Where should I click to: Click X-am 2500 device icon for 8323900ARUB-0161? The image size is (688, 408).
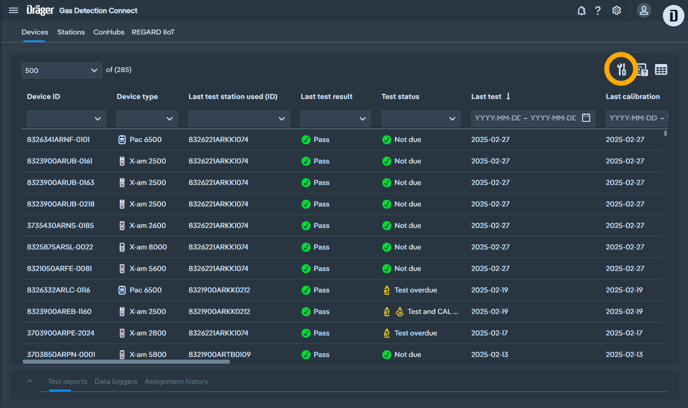tap(122, 161)
